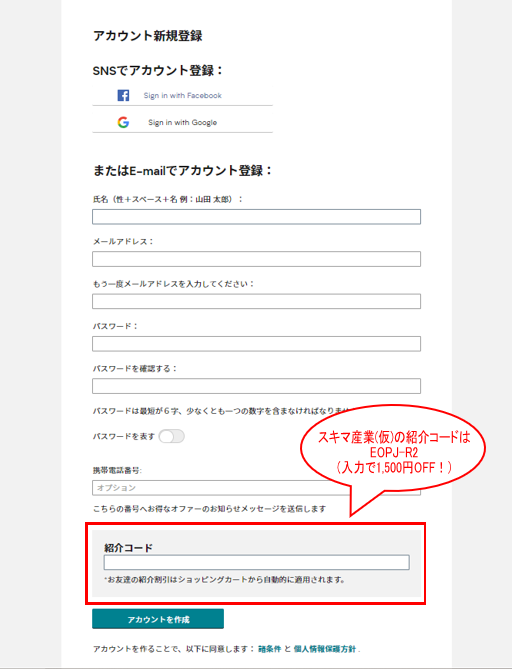Focus the パスワードを確認する field
Screen dimensions: 512x669
point(256,386)
